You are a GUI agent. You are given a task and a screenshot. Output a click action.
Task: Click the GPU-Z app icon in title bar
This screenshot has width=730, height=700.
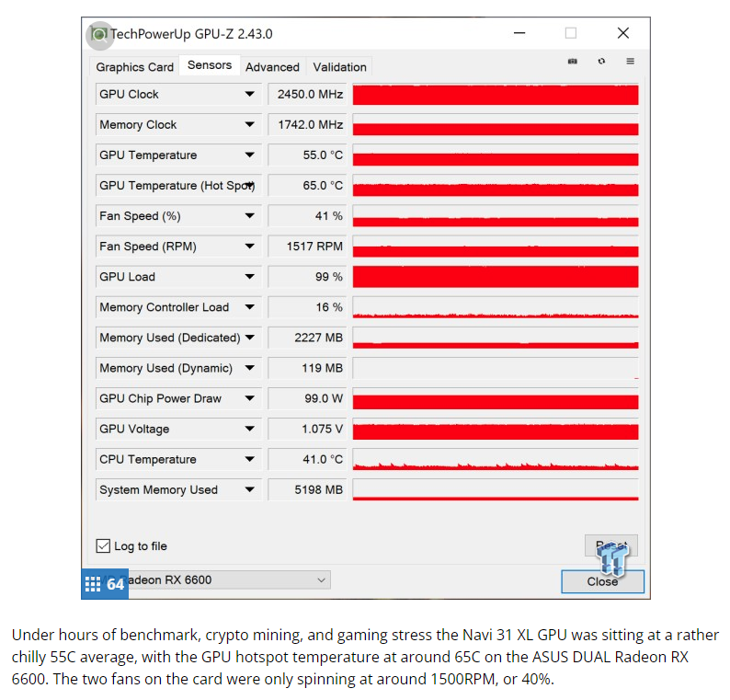coord(99,34)
